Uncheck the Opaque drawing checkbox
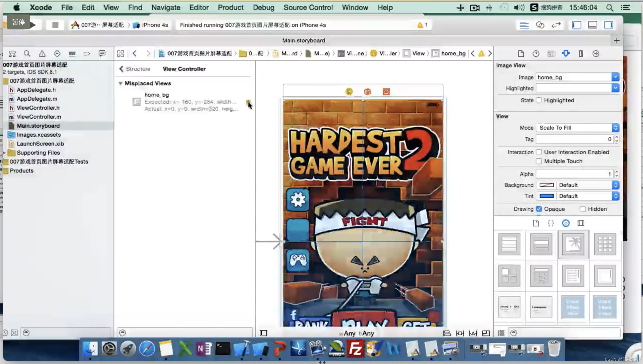 click(539, 209)
